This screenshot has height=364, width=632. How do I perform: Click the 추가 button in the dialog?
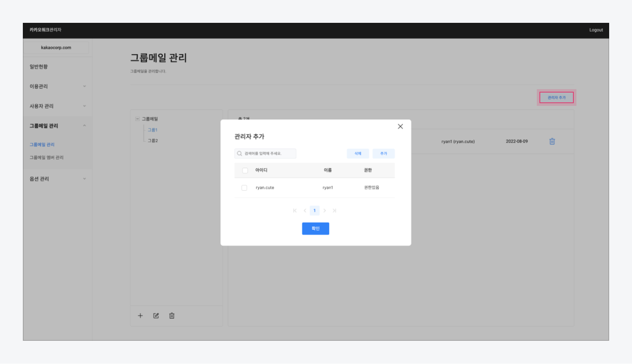coord(383,153)
